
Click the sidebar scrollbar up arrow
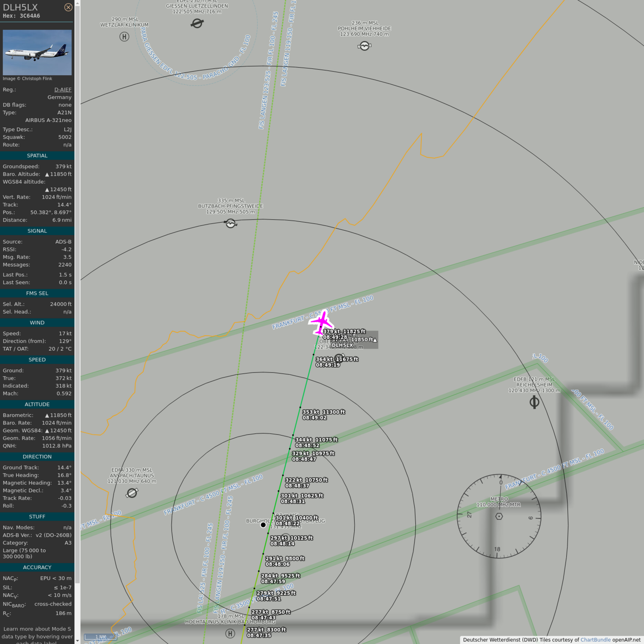77,3
